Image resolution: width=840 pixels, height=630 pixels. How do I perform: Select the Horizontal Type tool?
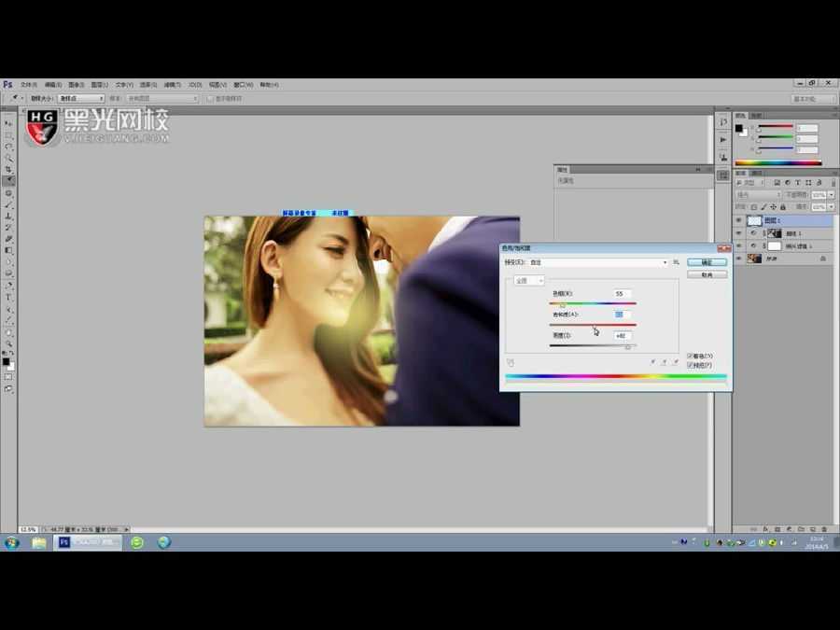click(8, 297)
